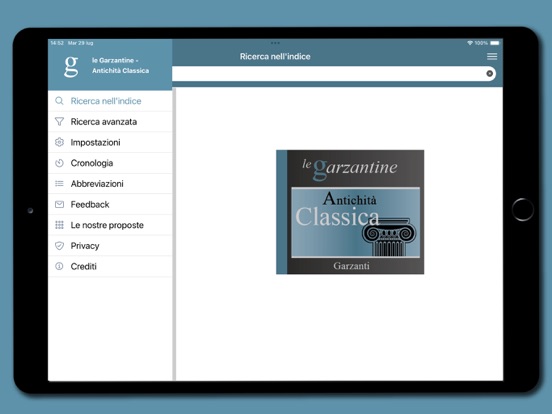Click the Garzanti g logo in the sidebar
This screenshot has height=414, width=552.
click(x=71, y=66)
